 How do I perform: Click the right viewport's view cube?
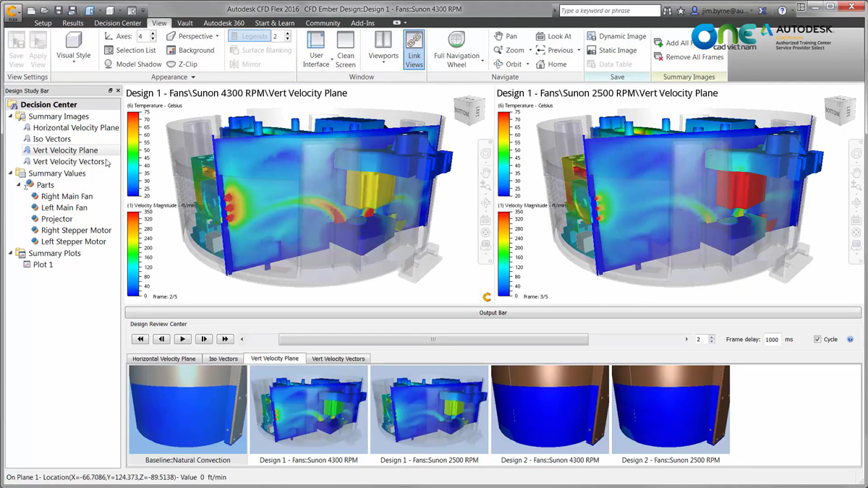839,110
